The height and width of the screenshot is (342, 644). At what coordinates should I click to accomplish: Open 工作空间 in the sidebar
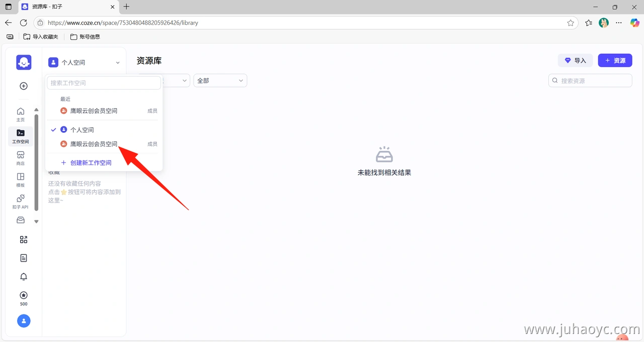[x=21, y=136]
